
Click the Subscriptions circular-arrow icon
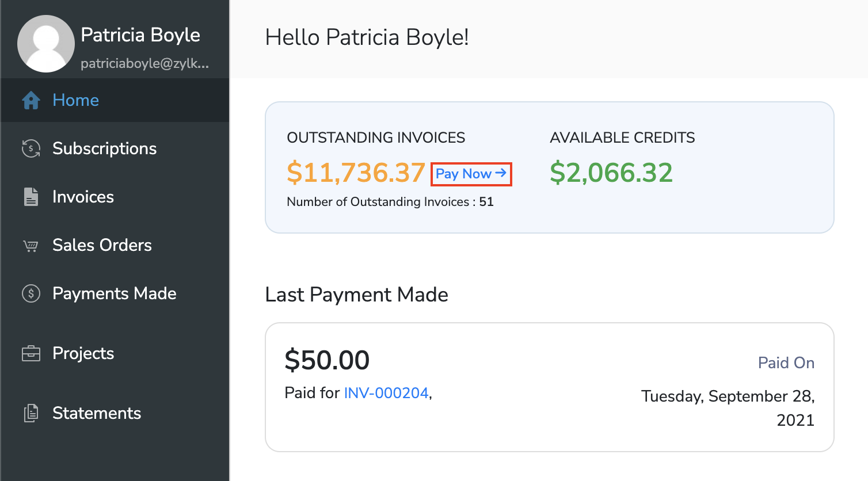[x=31, y=148]
